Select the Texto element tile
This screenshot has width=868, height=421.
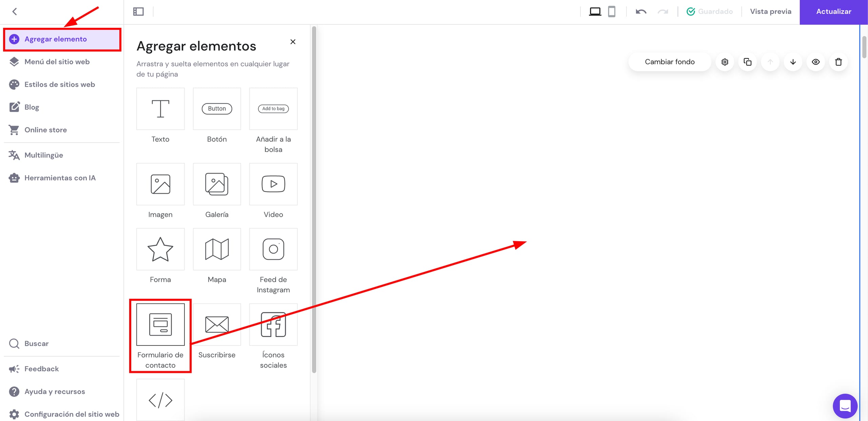160,109
